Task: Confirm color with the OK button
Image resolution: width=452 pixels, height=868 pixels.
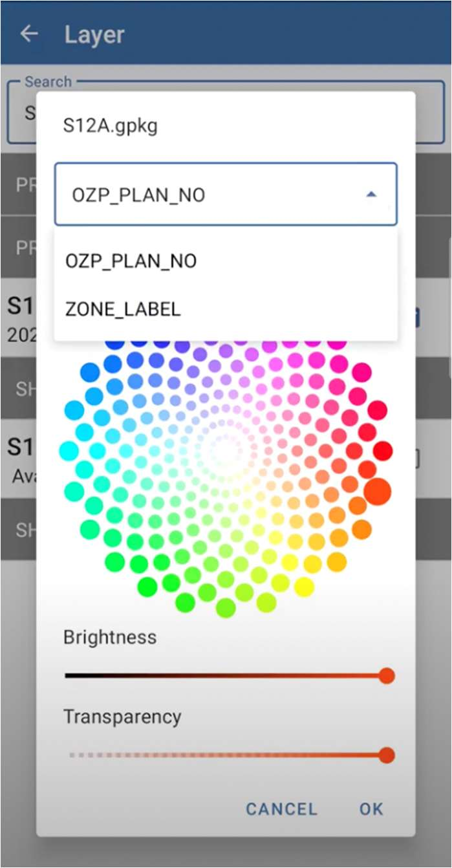Action: [x=371, y=808]
